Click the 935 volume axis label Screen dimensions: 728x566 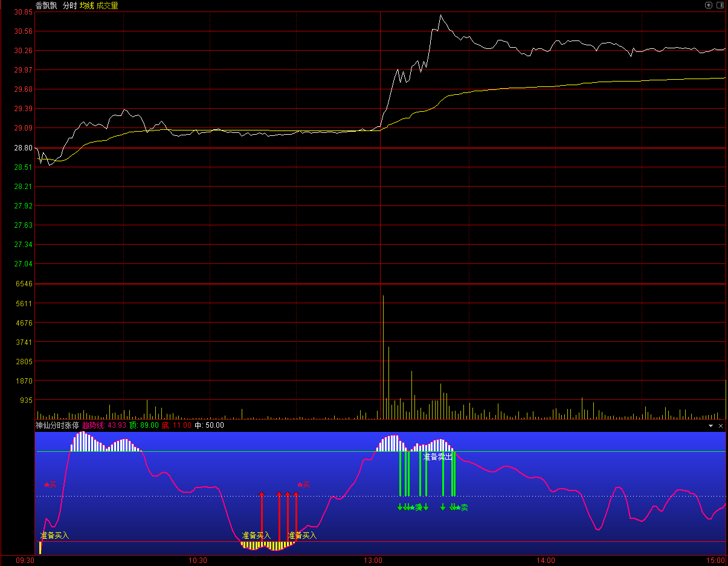(27, 400)
